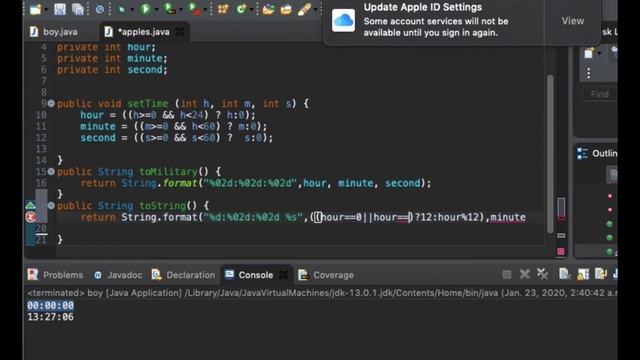Open the Coverage dropdown arrow

[x=180, y=9]
